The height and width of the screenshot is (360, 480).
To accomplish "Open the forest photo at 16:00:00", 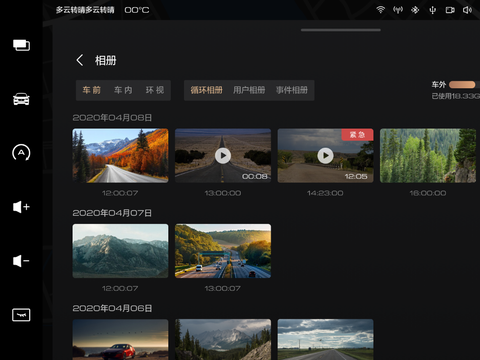I will [x=428, y=156].
